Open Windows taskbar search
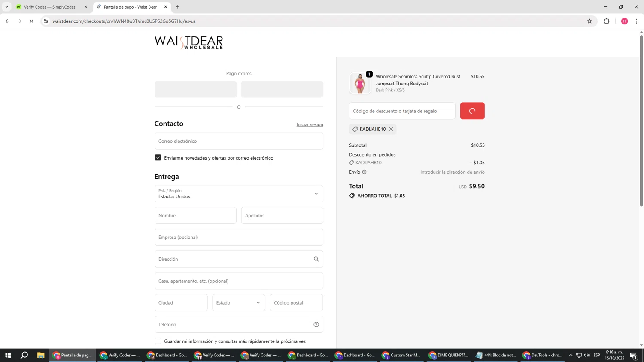Image resolution: width=644 pixels, height=362 pixels. tap(24, 355)
